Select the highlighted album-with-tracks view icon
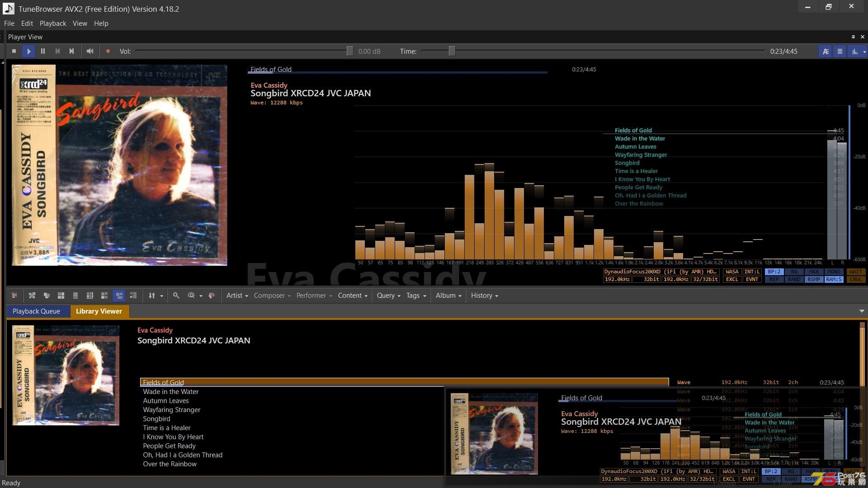 coord(119,296)
